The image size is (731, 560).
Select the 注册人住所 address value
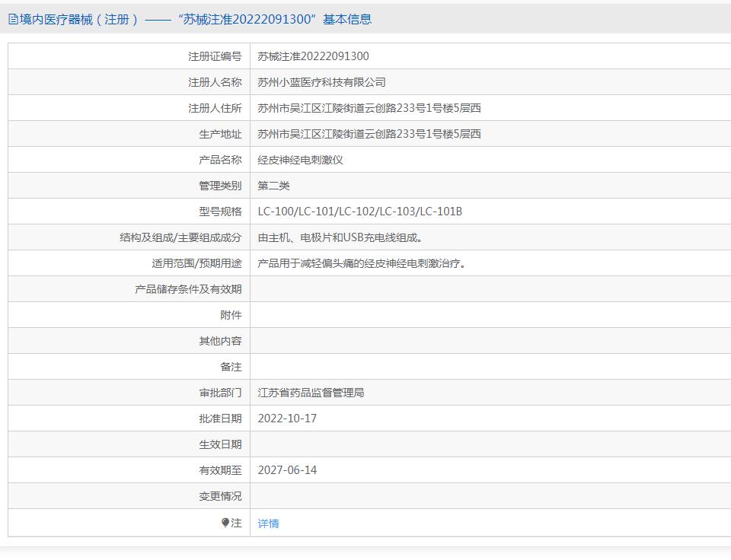pyautogui.click(x=369, y=108)
